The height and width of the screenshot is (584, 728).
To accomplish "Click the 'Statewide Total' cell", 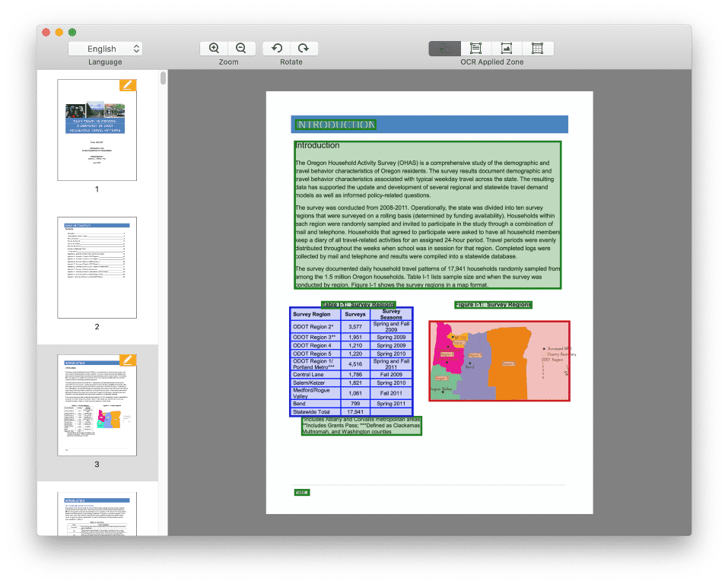I will pos(316,412).
